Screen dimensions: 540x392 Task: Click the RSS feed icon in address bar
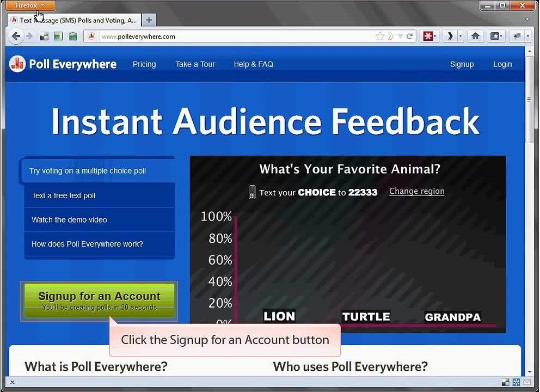click(390, 36)
